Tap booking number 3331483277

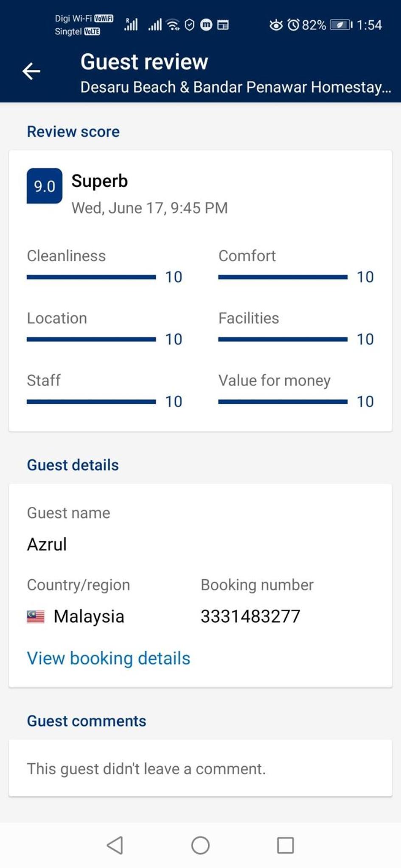pyautogui.click(x=250, y=616)
